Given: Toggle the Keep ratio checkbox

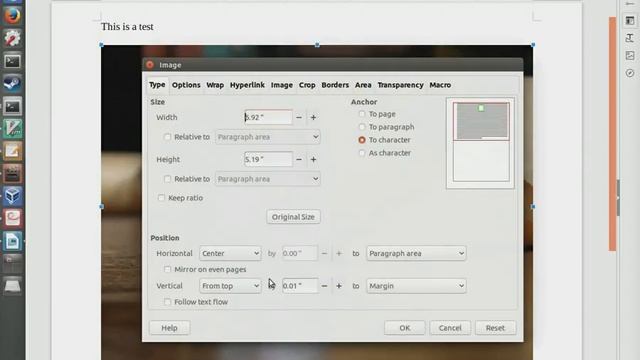Looking at the screenshot, I should [x=162, y=198].
